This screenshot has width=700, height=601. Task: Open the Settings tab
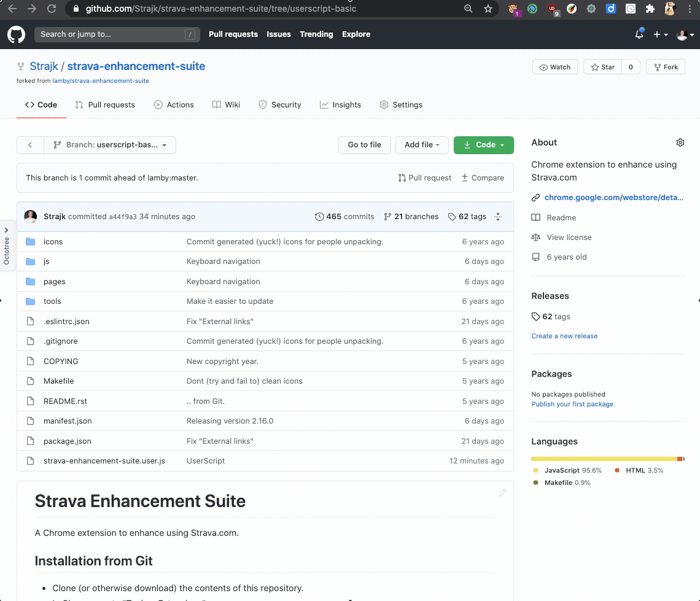(x=401, y=105)
